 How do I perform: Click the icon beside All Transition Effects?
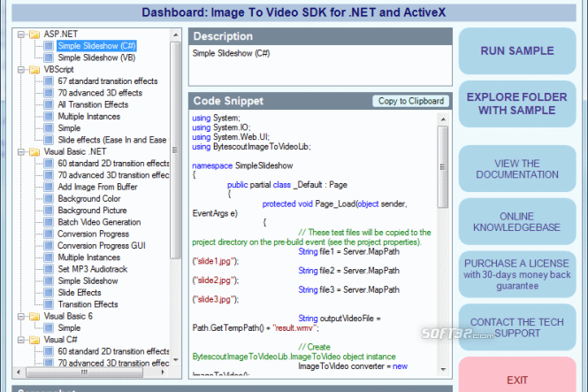[49, 104]
